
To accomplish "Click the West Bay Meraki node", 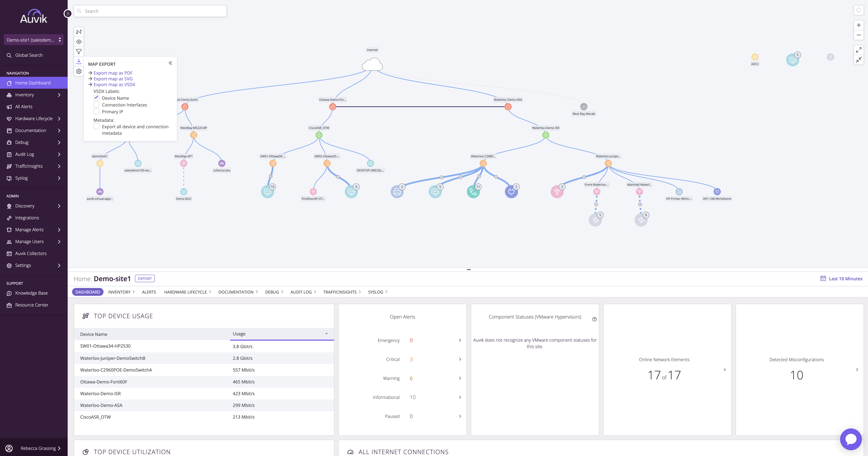I will [584, 107].
